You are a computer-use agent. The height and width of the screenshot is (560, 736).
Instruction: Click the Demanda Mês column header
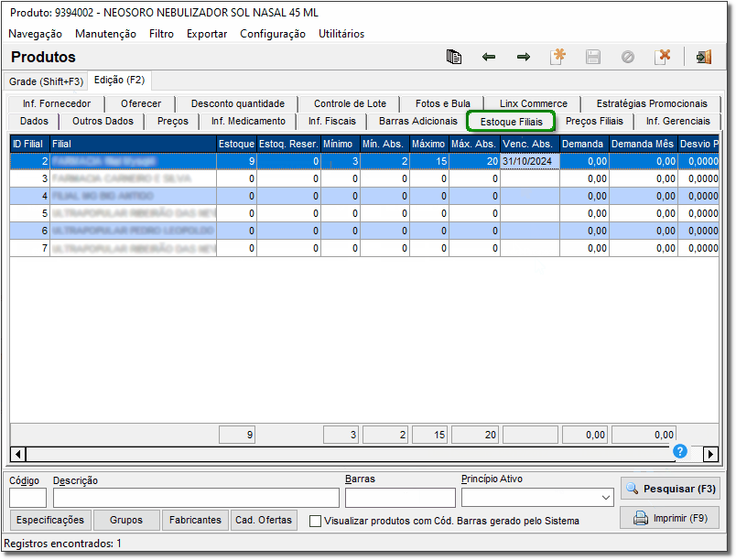[x=643, y=144]
